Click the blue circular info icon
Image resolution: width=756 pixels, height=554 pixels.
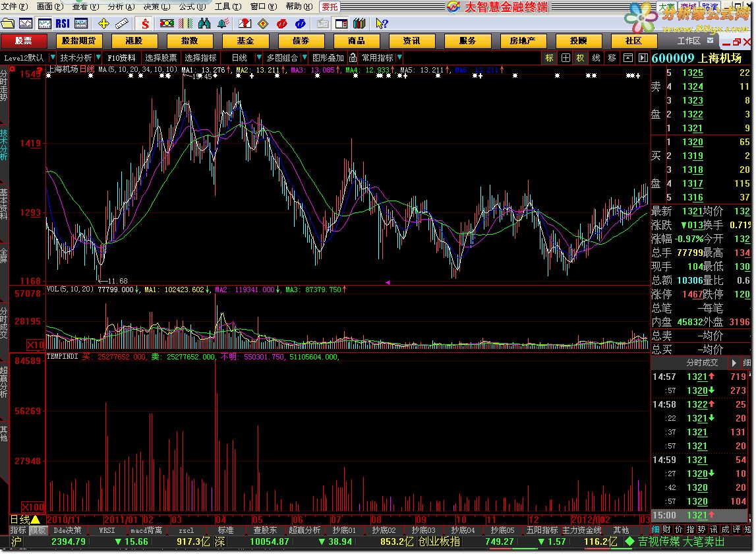(x=301, y=23)
